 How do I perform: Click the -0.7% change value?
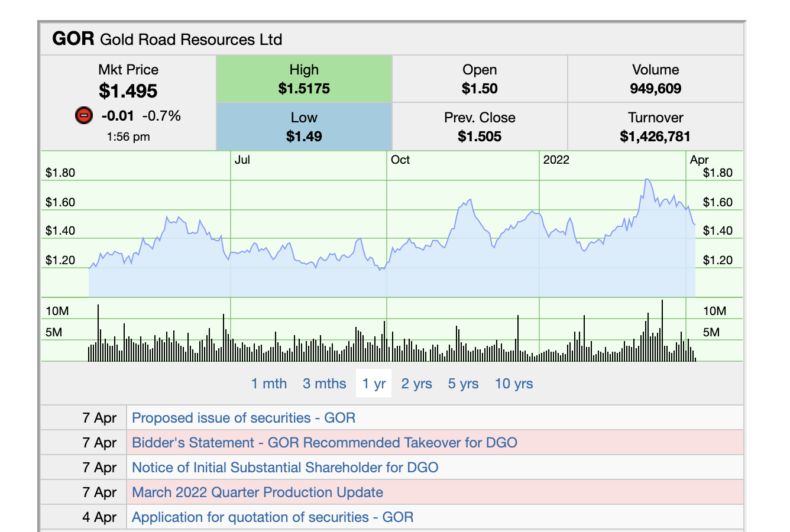161,115
